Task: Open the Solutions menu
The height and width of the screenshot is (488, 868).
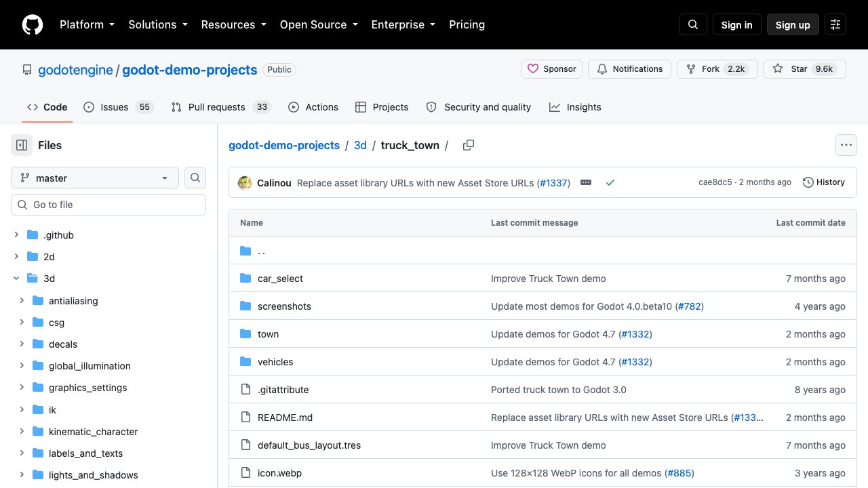Action: (x=157, y=24)
